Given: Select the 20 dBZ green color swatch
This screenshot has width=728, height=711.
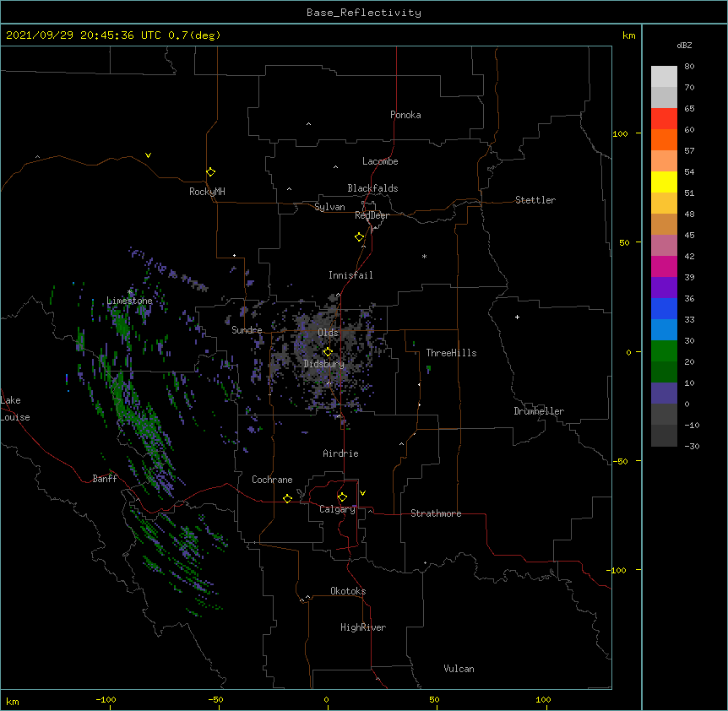Looking at the screenshot, I should point(664,351).
